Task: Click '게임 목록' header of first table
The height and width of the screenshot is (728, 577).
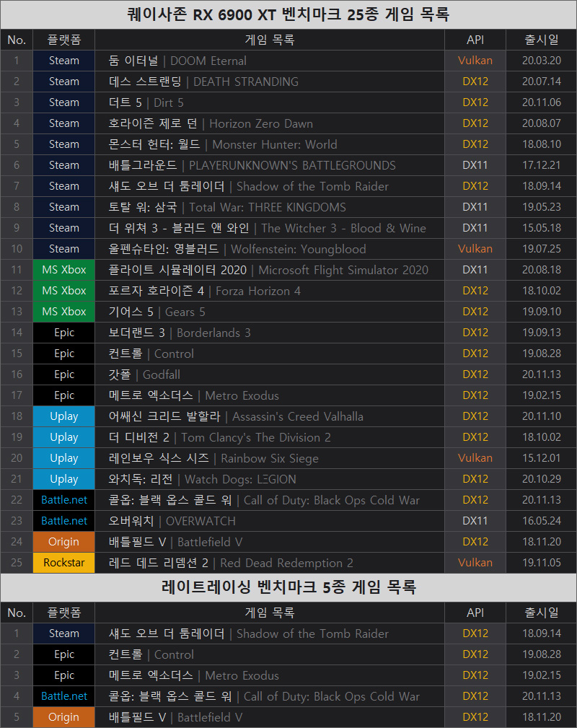Action: (270, 40)
